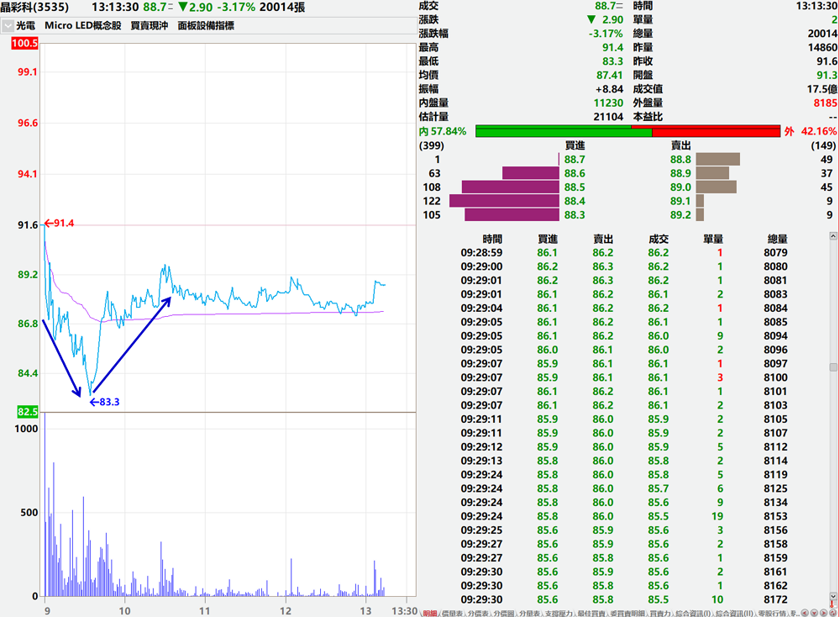Viewport: 840px width, 617px height.
Task: Click the 83.3 low price marker on chart
Action: (x=104, y=402)
